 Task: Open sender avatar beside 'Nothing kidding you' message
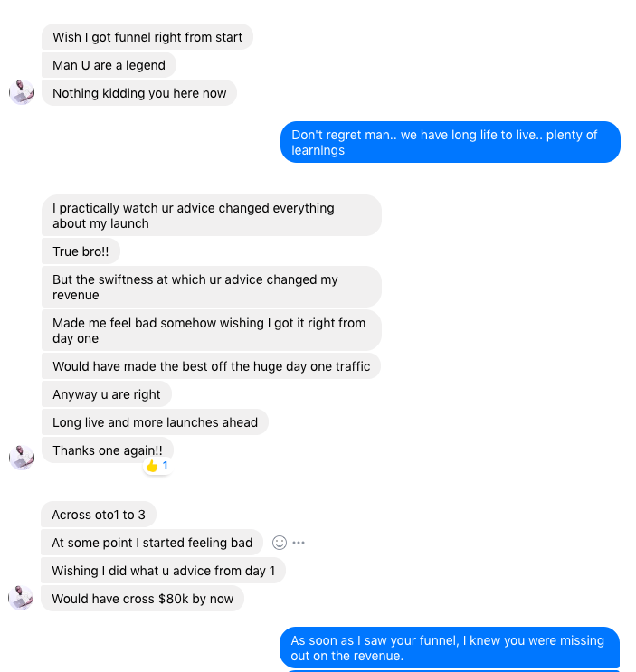coord(22,92)
